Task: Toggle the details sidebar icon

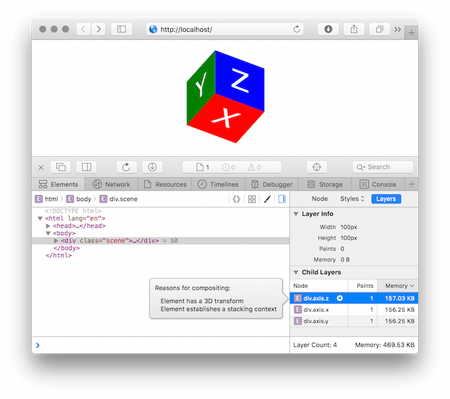Action: (x=282, y=199)
